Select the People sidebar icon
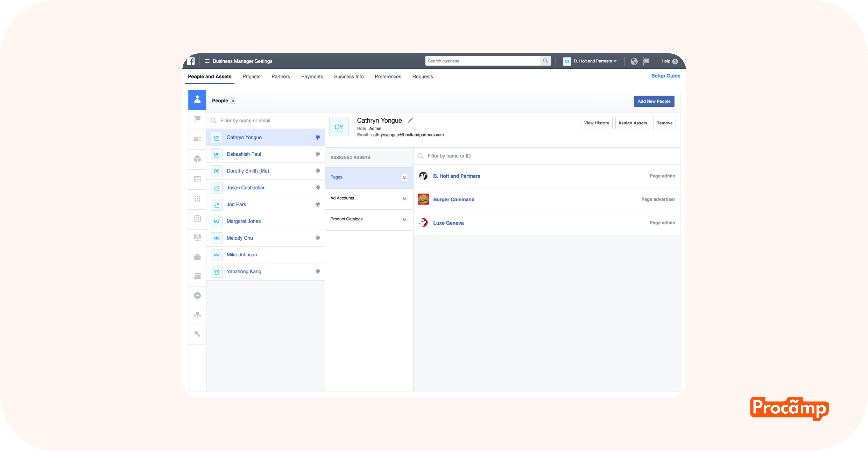 [197, 100]
